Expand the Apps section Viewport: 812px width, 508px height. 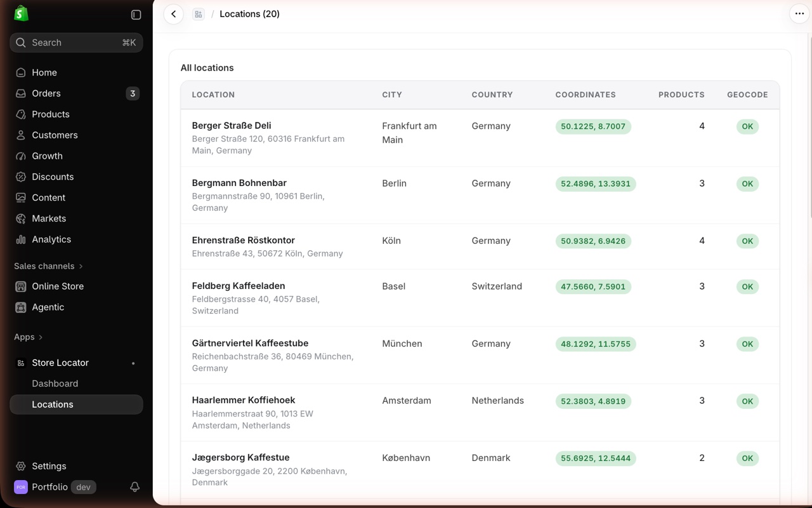[29, 337]
